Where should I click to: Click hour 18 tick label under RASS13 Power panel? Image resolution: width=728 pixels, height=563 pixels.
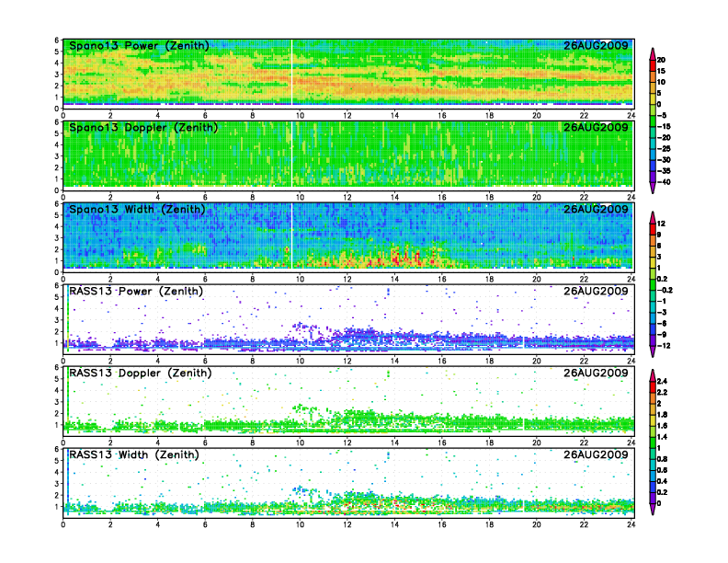click(x=489, y=361)
